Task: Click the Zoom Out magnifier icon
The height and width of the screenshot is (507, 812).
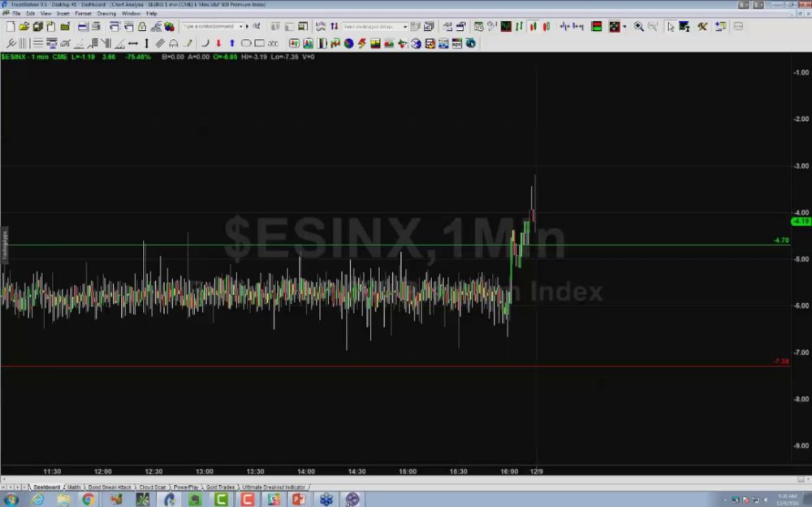Action: pyautogui.click(x=653, y=27)
